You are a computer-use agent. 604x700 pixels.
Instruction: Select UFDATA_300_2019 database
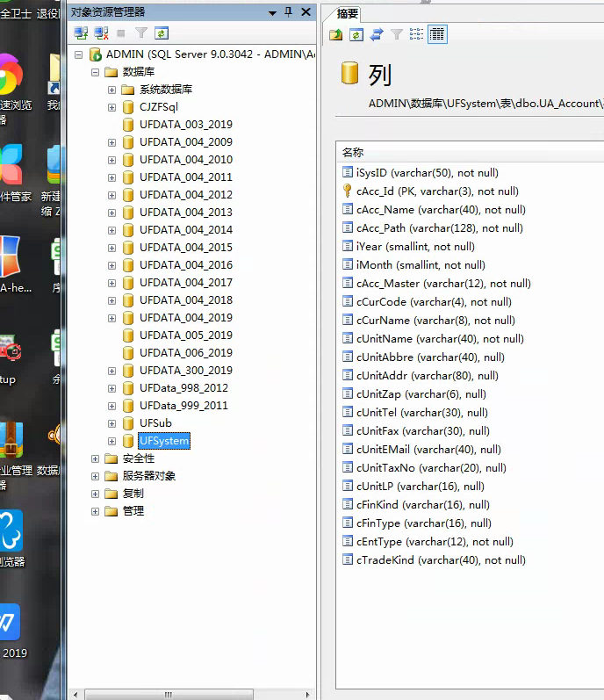[x=186, y=371]
